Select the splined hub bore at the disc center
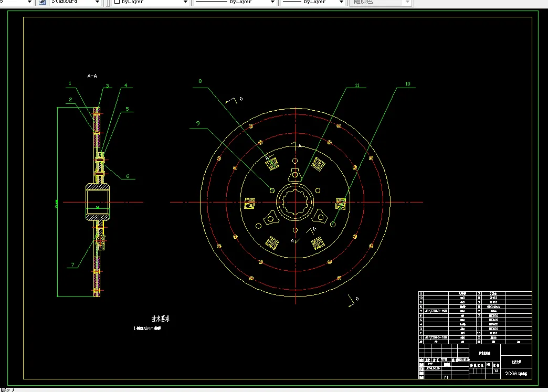Viewport: 548px width, 392px height. coord(296,202)
